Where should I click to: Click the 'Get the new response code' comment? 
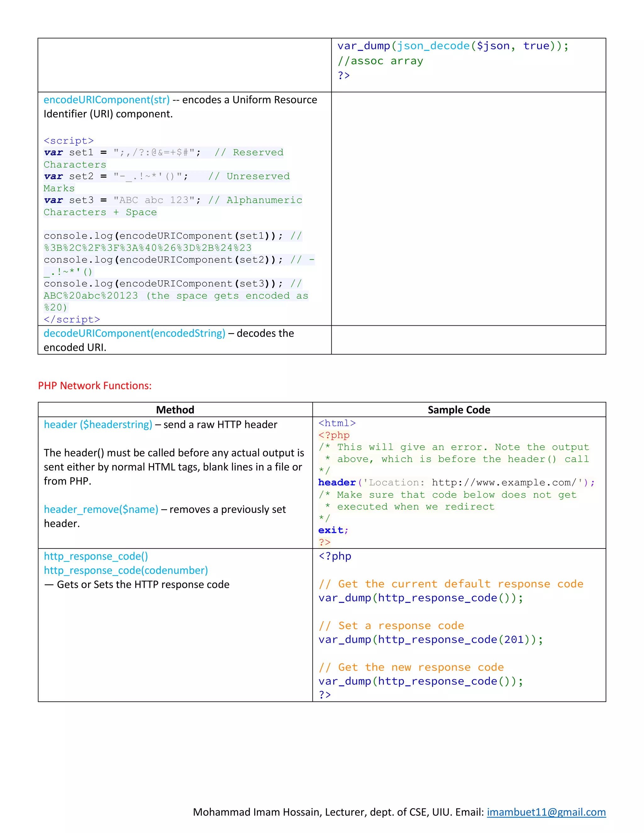coord(411,667)
